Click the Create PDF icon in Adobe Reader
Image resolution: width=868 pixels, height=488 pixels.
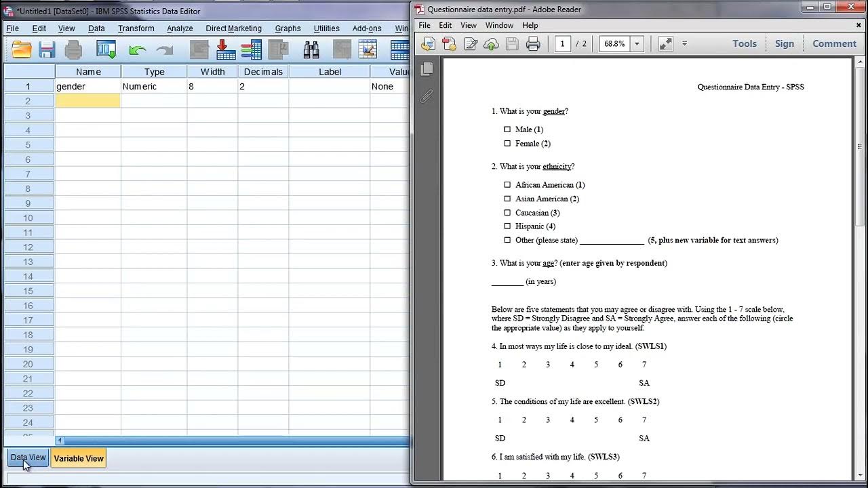[449, 44]
